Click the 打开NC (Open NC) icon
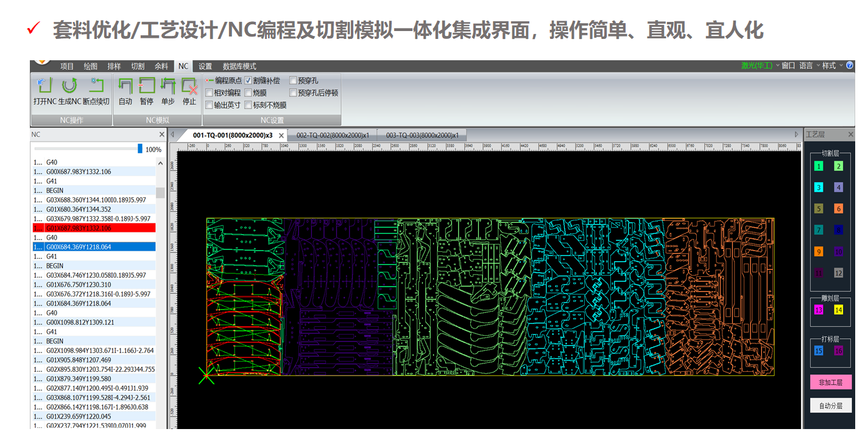Viewport: 868px width, 440px height. point(44,86)
